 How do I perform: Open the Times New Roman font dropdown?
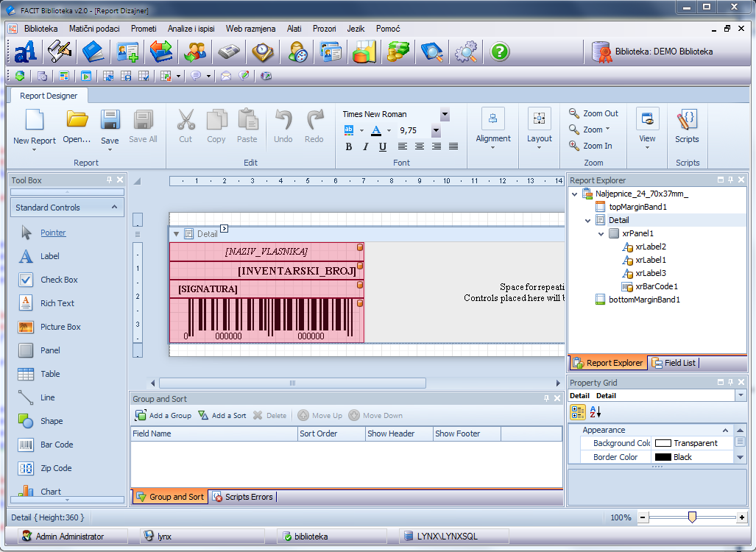(x=445, y=114)
